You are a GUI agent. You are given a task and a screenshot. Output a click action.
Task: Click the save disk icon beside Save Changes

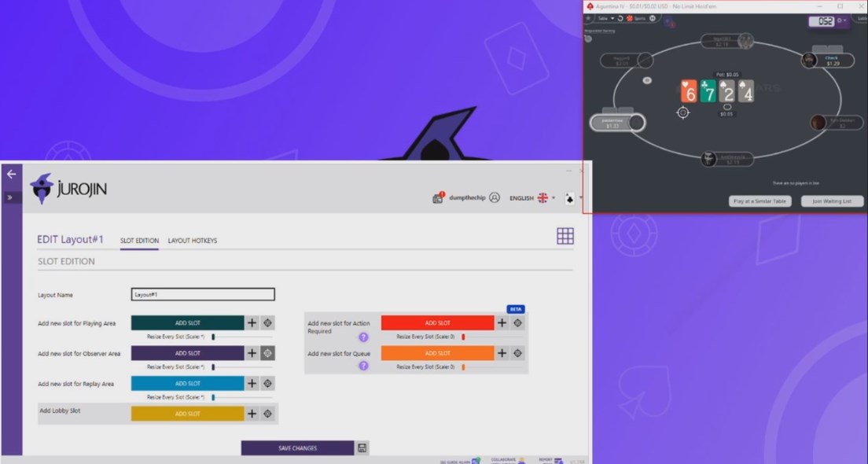[x=361, y=447]
